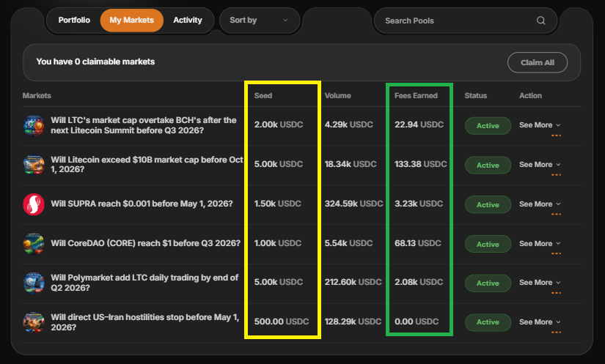Select the "2.00k USDC" seed value
Screen dimensions: 605x364
pos(279,125)
